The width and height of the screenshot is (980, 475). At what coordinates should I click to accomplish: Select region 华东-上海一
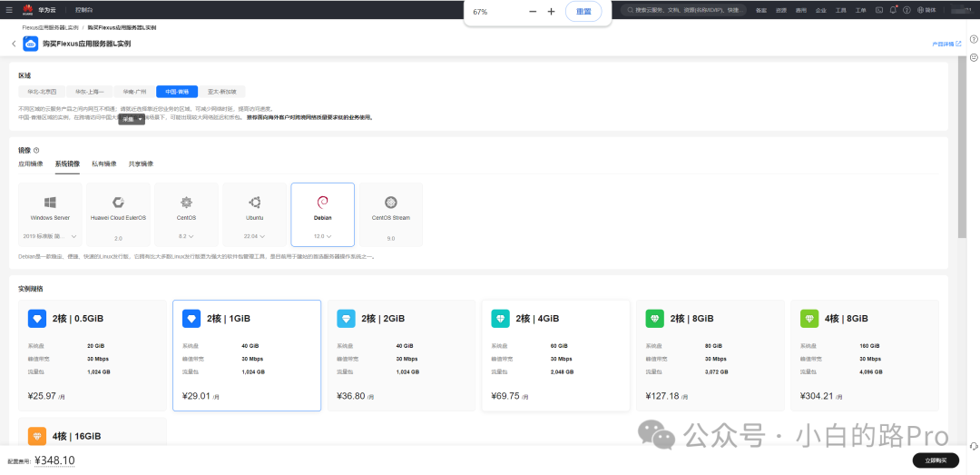click(x=89, y=92)
